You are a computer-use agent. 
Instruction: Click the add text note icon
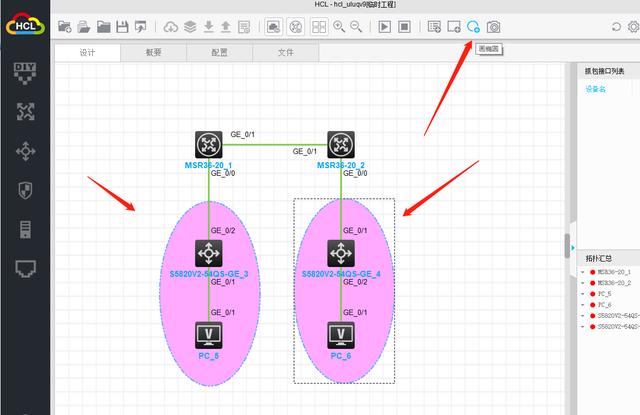pyautogui.click(x=434, y=27)
